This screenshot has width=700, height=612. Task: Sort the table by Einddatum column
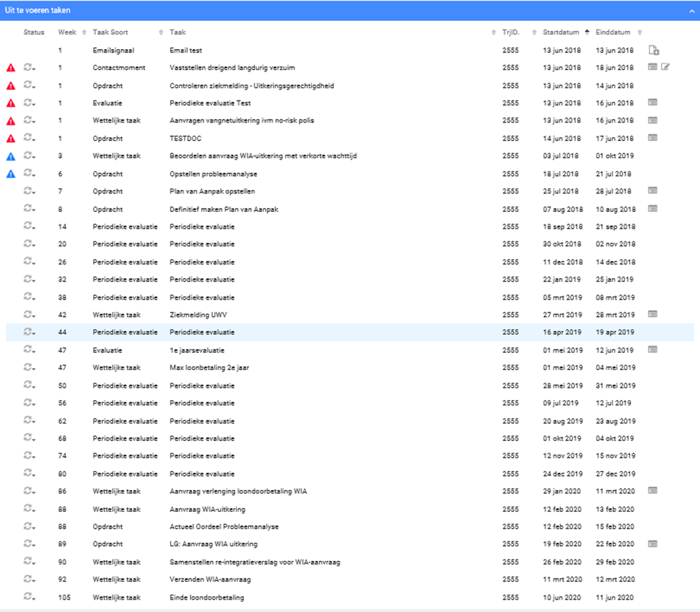coord(613,33)
